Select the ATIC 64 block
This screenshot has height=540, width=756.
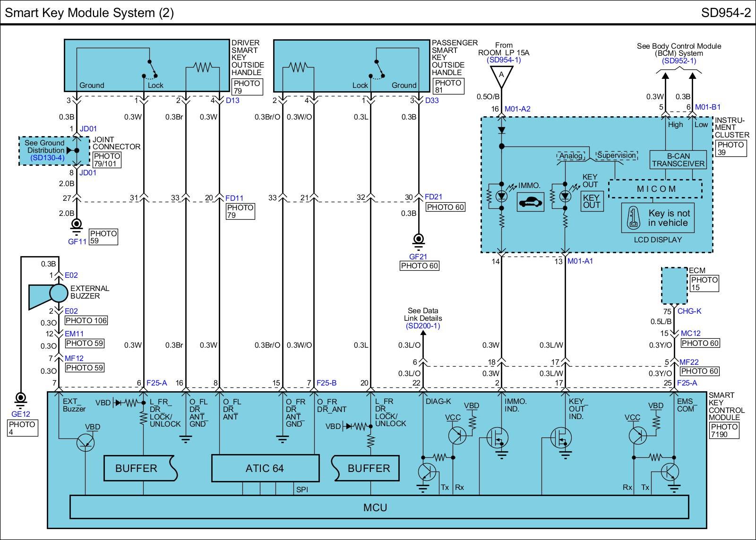click(x=265, y=468)
